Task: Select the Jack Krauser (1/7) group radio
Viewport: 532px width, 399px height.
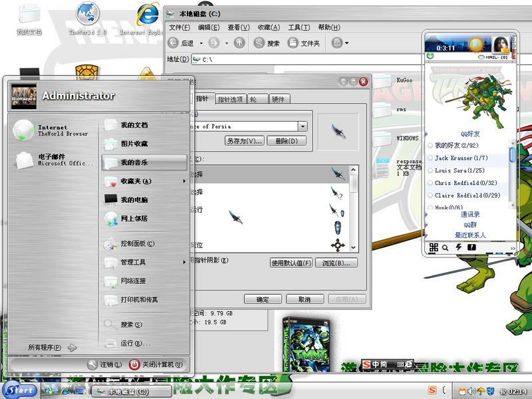Action: coord(430,158)
